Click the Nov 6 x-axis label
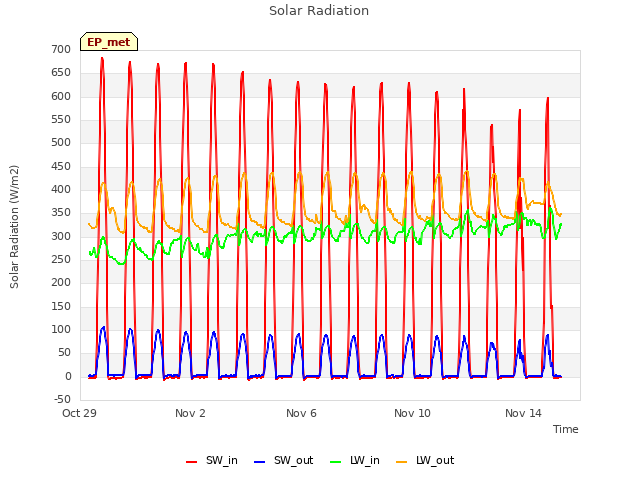The height and width of the screenshot is (480, 640). coord(301,413)
